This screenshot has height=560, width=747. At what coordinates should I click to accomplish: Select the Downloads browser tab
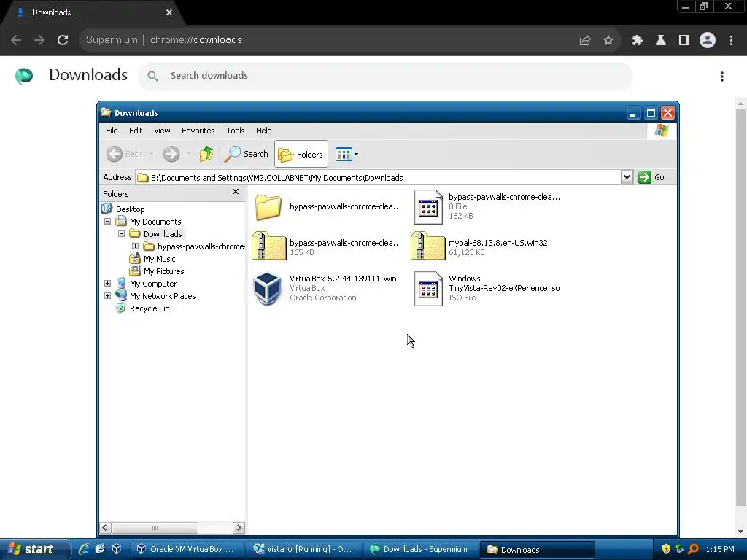93,12
